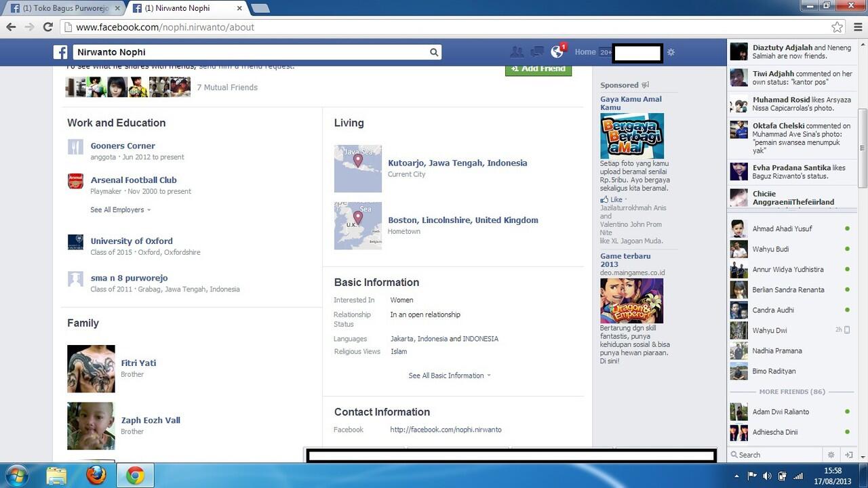The image size is (868, 488).
Task: Click the University of Oxford logo icon
Action: [x=75, y=242]
